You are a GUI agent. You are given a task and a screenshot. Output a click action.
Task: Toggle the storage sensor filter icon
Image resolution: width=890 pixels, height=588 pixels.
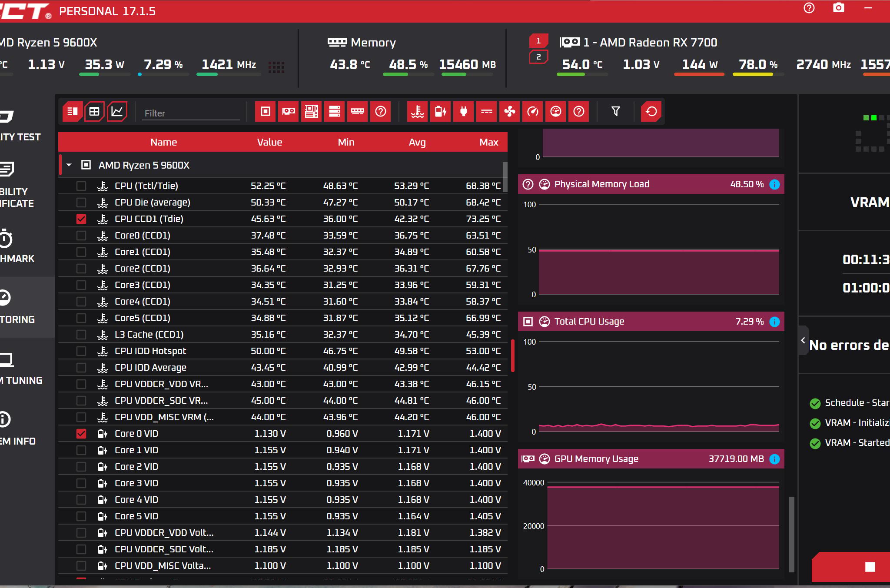pos(334,112)
